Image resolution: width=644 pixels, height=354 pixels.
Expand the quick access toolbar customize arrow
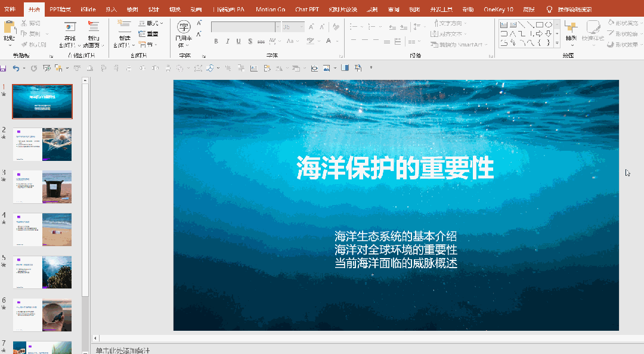click(371, 68)
